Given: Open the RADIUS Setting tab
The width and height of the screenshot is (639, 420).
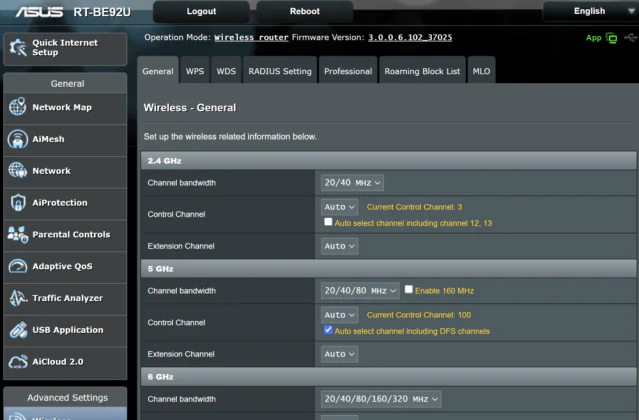Looking at the screenshot, I should tap(280, 70).
